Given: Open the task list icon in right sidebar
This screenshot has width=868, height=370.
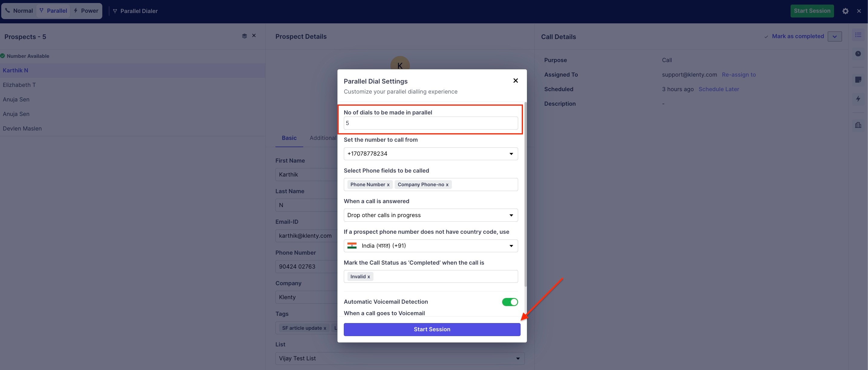Looking at the screenshot, I should pyautogui.click(x=858, y=35).
